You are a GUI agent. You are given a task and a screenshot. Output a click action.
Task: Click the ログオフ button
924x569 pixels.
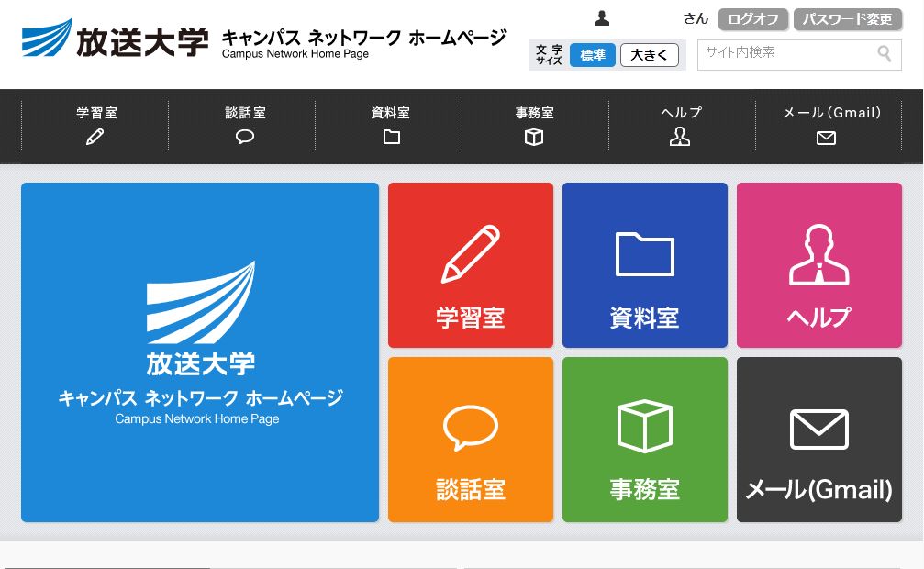[x=753, y=19]
